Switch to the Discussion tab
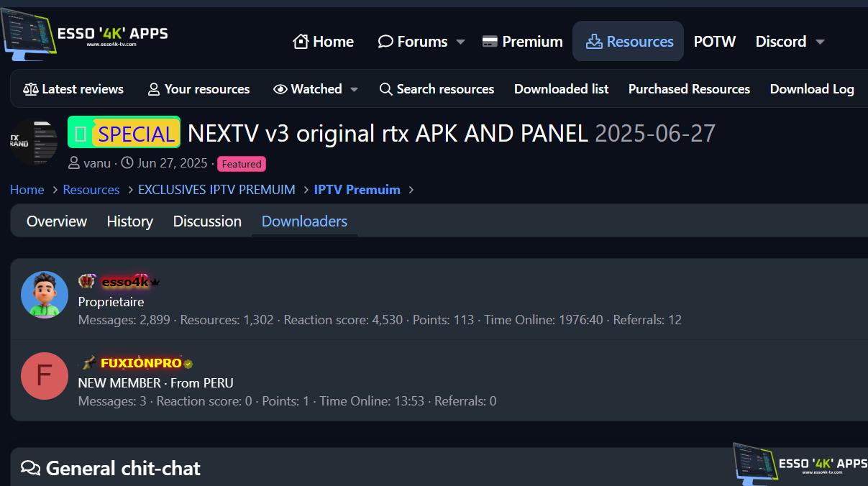The image size is (868, 486). click(x=207, y=221)
